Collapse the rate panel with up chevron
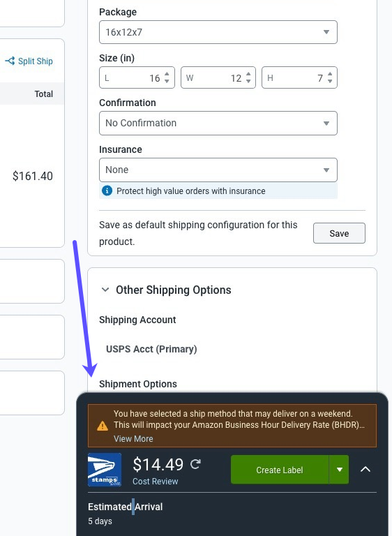This screenshot has width=392, height=536. point(365,469)
